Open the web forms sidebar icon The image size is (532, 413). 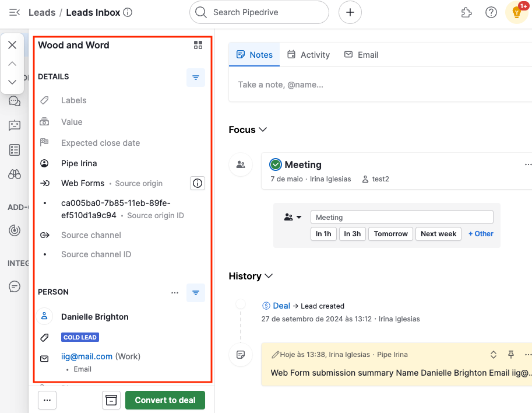[x=14, y=150]
